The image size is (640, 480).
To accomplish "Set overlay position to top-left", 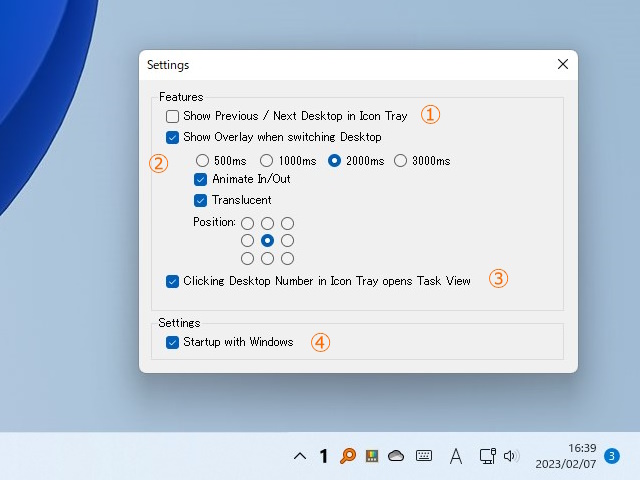I will coord(247,223).
